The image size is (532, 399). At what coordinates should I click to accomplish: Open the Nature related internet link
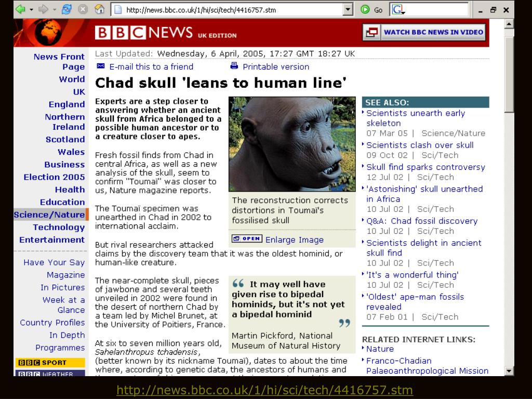point(380,349)
